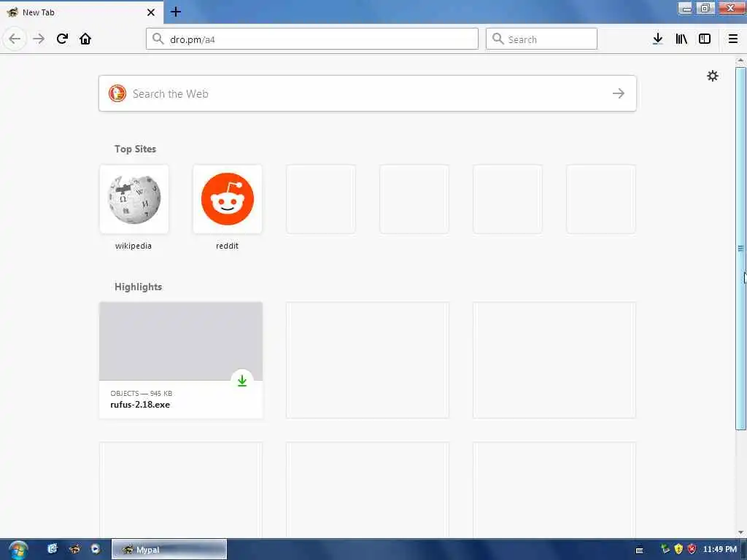Submit web search with arrow button
Image resolution: width=747 pixels, height=560 pixels.
(619, 93)
